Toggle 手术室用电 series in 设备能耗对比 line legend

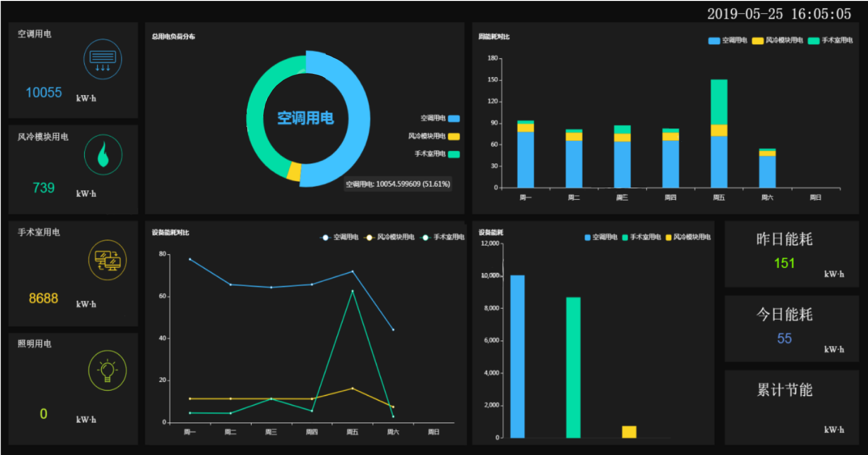click(442, 237)
